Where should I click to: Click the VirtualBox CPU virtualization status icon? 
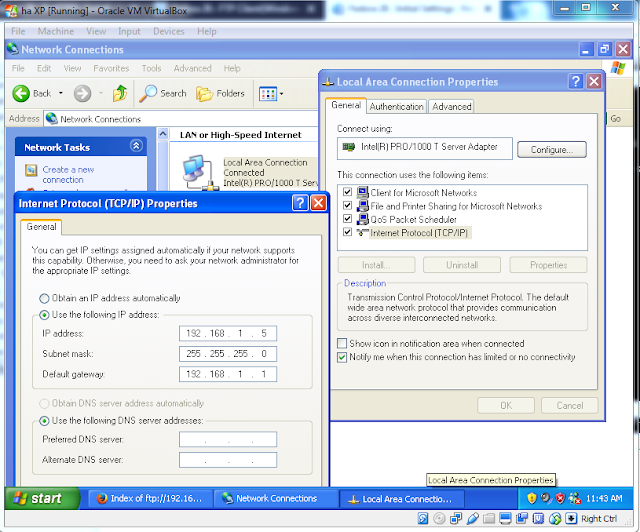(x=538, y=519)
